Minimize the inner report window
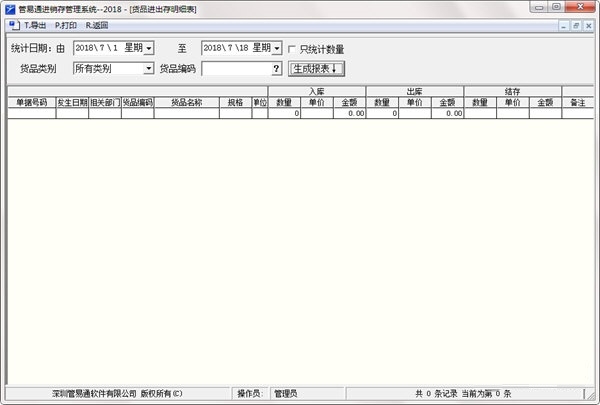The image size is (600, 405). pyautogui.click(x=563, y=26)
